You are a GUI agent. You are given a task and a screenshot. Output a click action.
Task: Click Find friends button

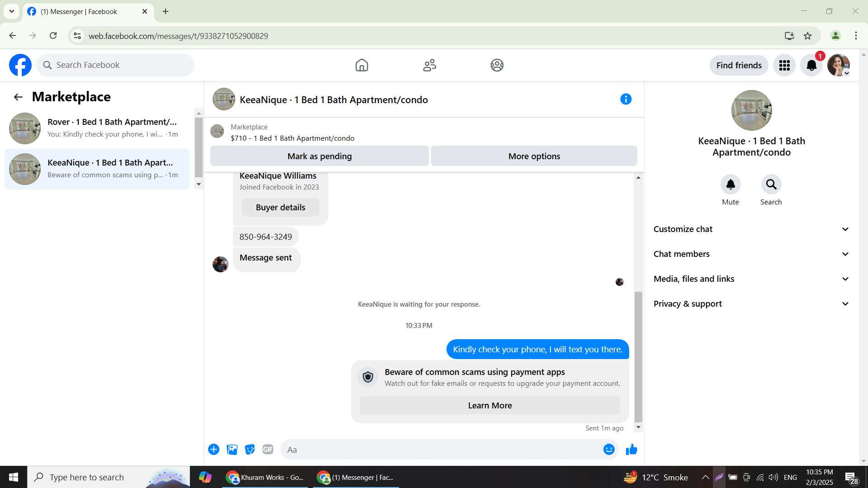click(x=739, y=65)
